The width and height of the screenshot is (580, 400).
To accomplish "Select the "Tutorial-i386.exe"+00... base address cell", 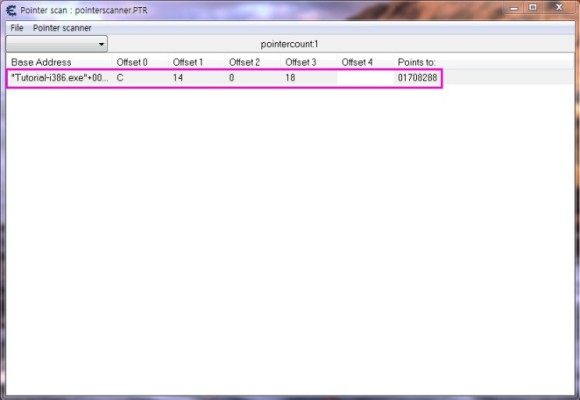I will tap(60, 78).
